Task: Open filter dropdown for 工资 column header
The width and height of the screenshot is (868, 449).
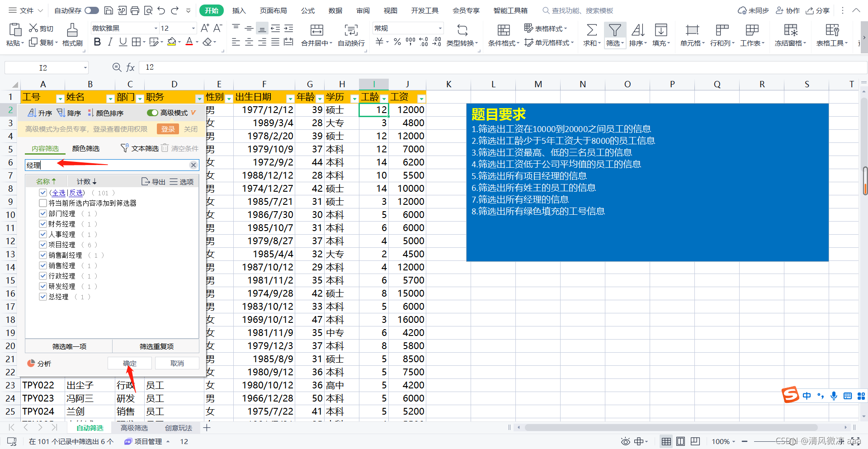Action: pos(421,99)
